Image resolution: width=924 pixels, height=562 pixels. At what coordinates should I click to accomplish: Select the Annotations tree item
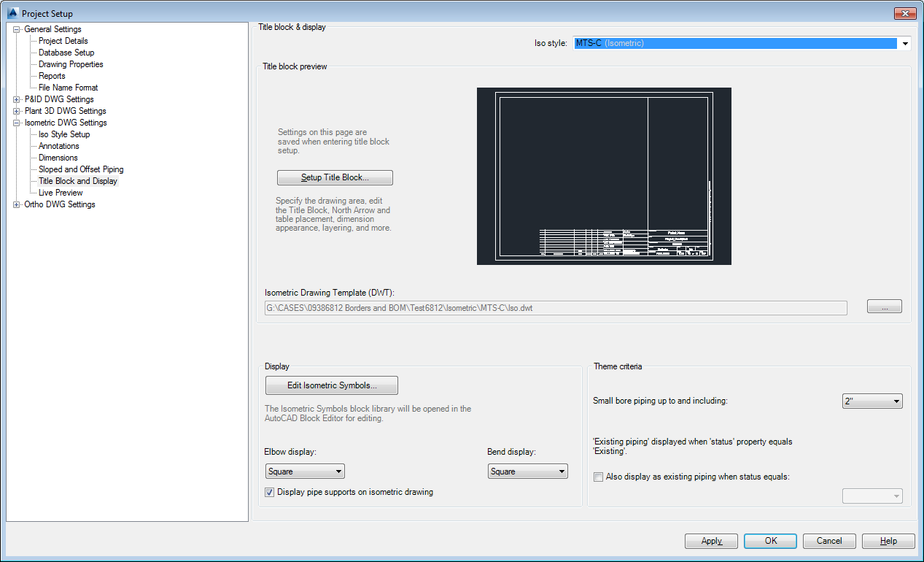point(58,145)
